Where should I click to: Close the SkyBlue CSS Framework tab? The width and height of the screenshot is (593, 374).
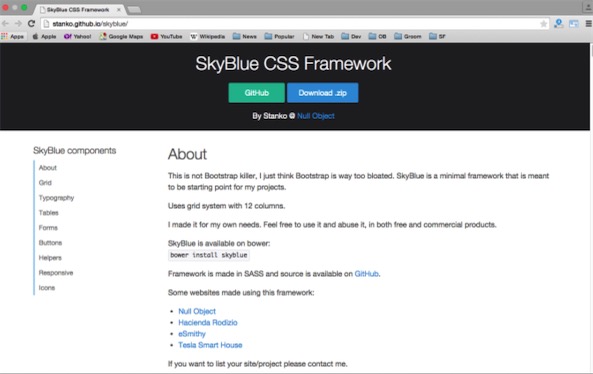[x=118, y=9]
